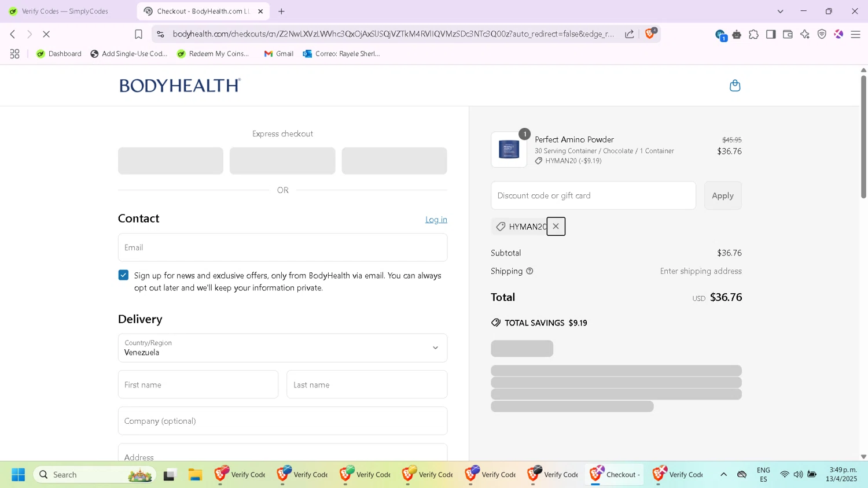Switch to Checkout Brave window in taskbar
Image resolution: width=868 pixels, height=488 pixels.
point(615,475)
